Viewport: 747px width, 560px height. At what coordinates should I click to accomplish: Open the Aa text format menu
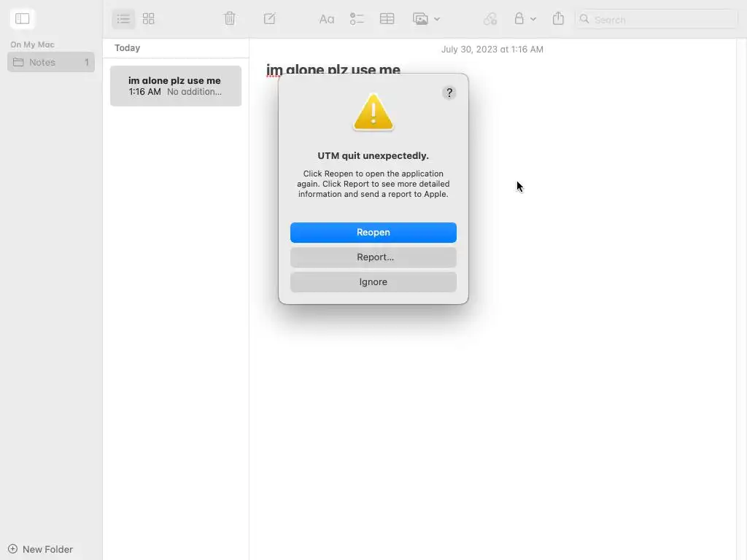coord(326,20)
